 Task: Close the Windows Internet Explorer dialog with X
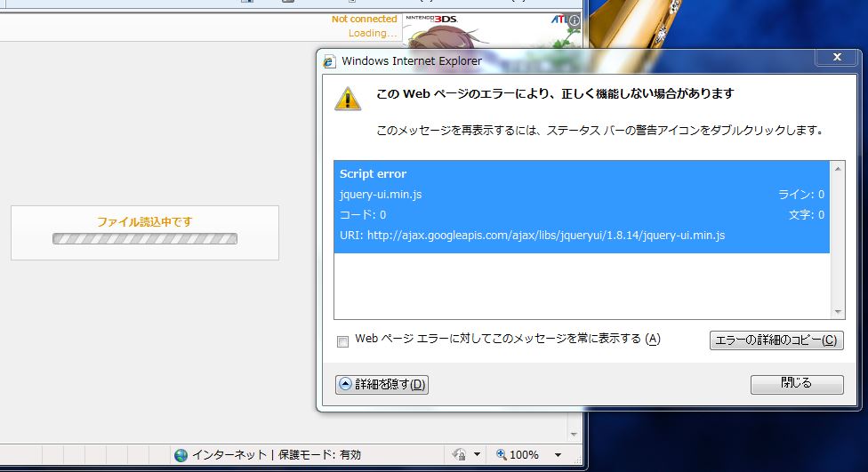838,57
